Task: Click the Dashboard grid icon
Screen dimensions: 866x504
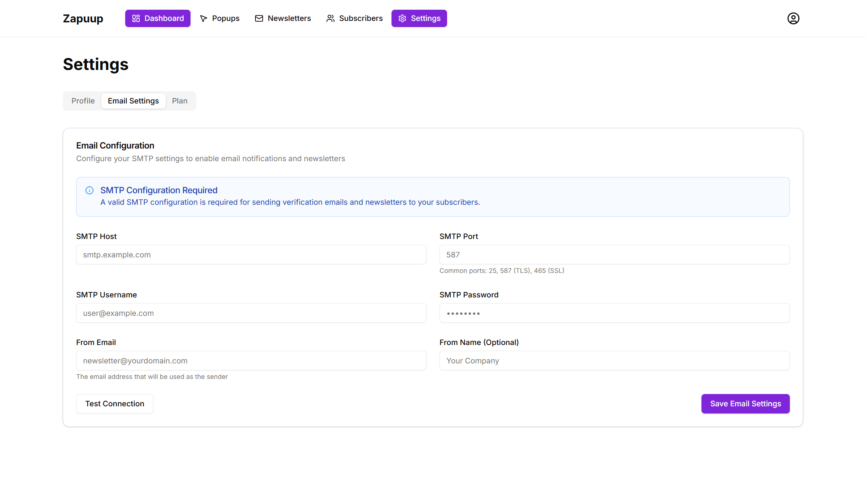Action: click(136, 18)
